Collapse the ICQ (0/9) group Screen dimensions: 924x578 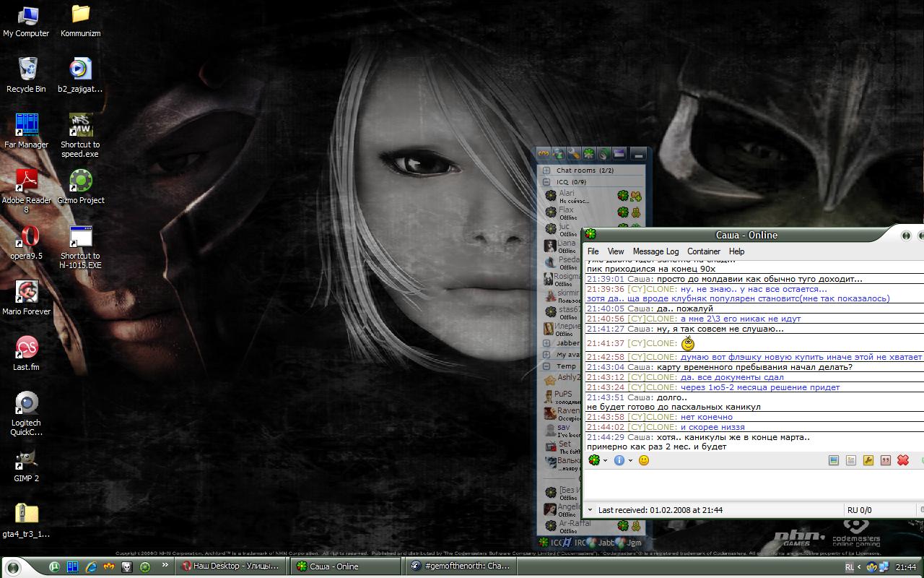(x=546, y=182)
